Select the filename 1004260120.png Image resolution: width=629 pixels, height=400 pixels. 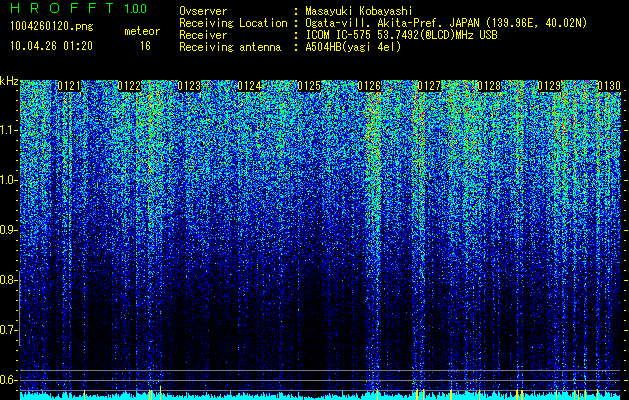(52, 26)
